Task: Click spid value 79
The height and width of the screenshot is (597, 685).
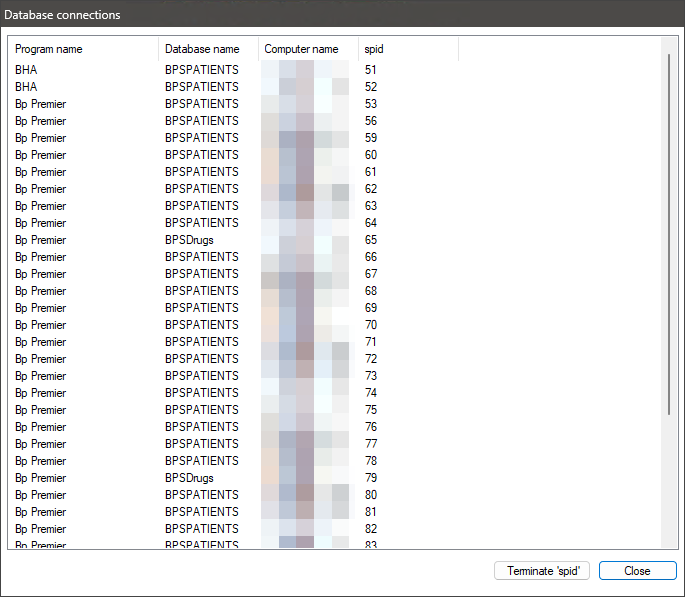Action: pos(370,478)
